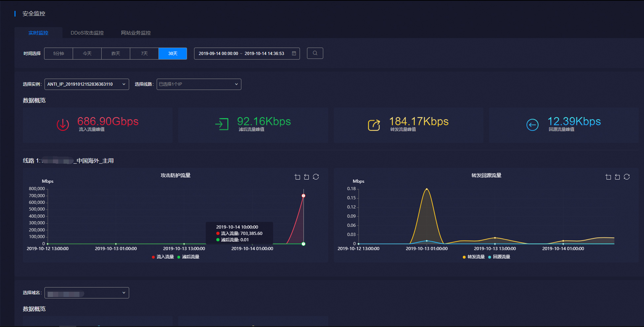Image resolution: width=644 pixels, height=327 pixels.
Task: Toggle the 回源流量 legend series
Action: point(499,257)
